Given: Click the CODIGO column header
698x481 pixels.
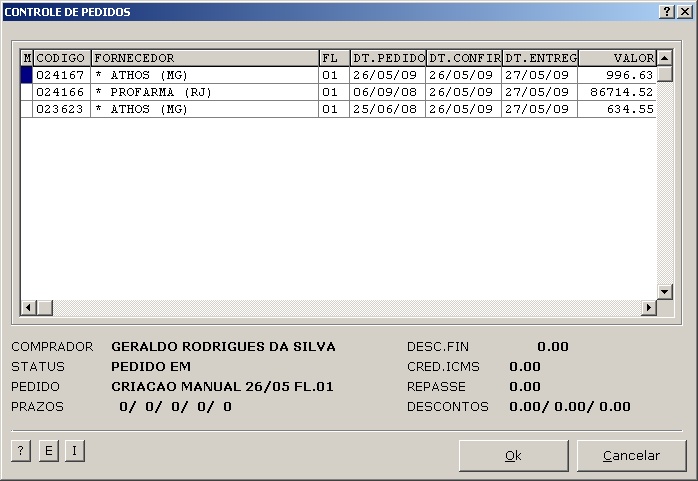Looking at the screenshot, I should 62,58.
